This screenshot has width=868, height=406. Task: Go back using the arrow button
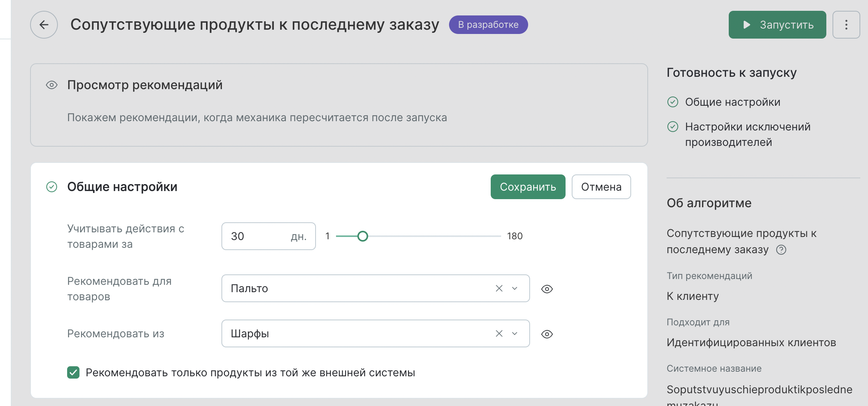(44, 25)
